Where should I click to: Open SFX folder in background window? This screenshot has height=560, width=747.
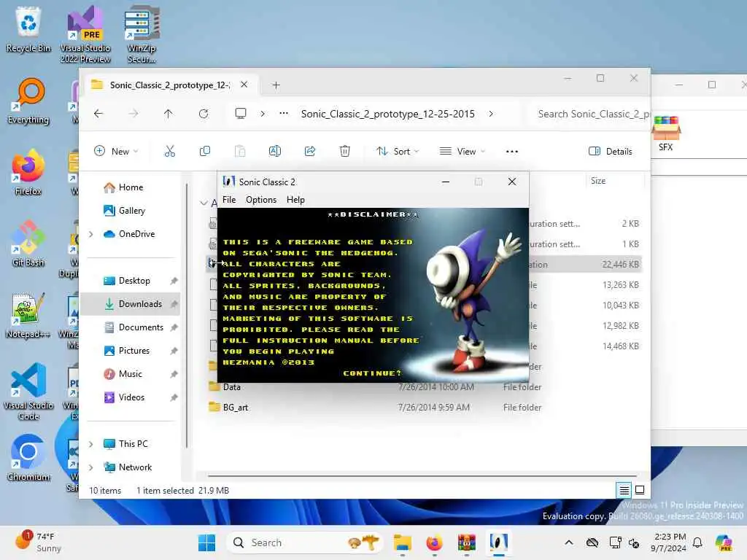point(666,134)
